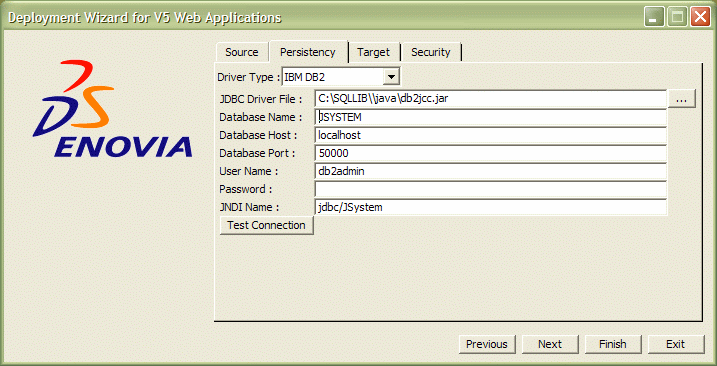Click the 'Database Port :' label
This screenshot has width=717, height=366.
click(x=257, y=153)
